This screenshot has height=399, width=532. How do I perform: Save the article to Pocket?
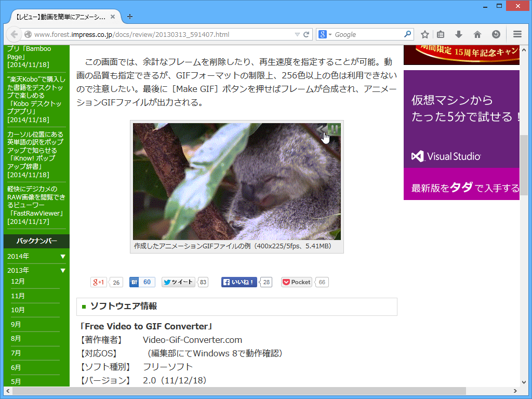point(296,282)
